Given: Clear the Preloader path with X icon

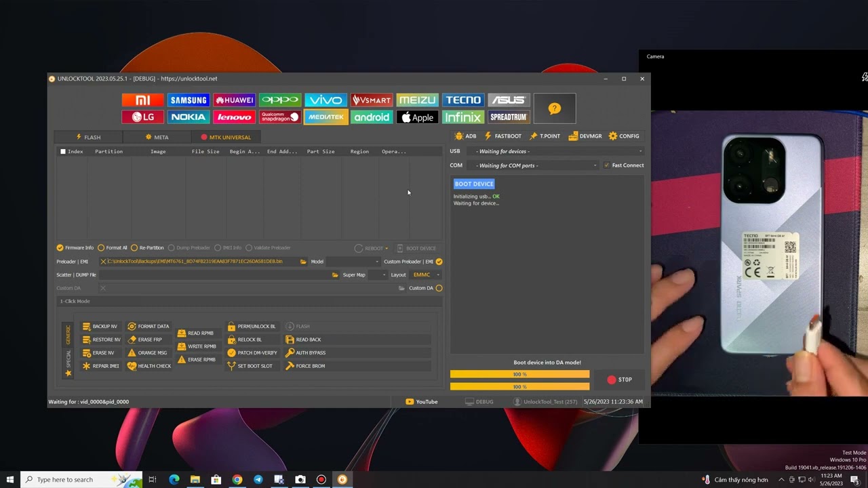Looking at the screenshot, I should [x=103, y=262].
